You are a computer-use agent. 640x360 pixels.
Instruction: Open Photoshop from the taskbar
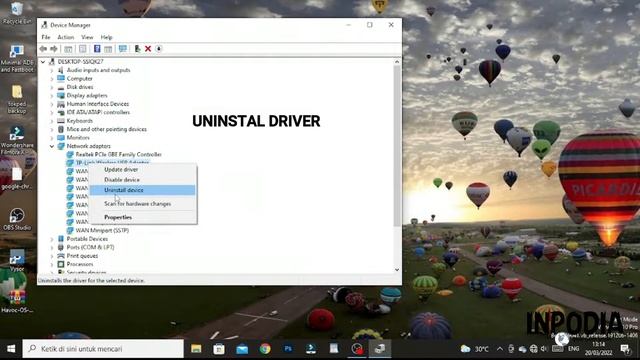(x=288, y=349)
